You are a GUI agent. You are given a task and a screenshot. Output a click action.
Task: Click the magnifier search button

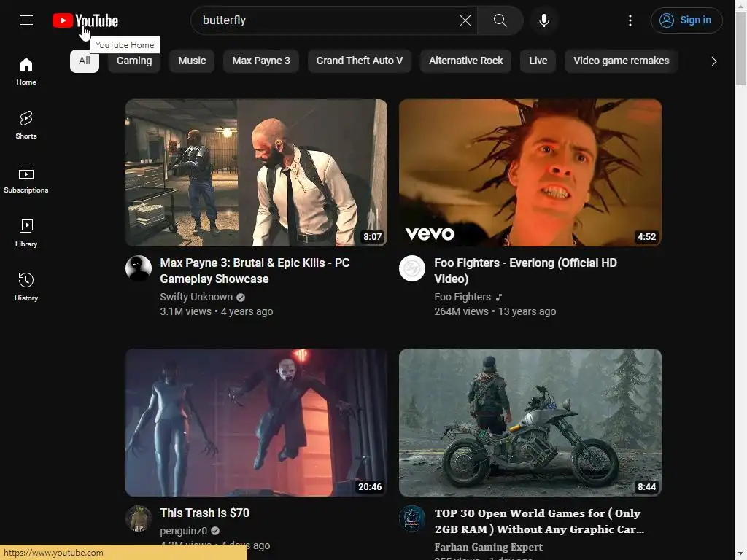(x=500, y=20)
